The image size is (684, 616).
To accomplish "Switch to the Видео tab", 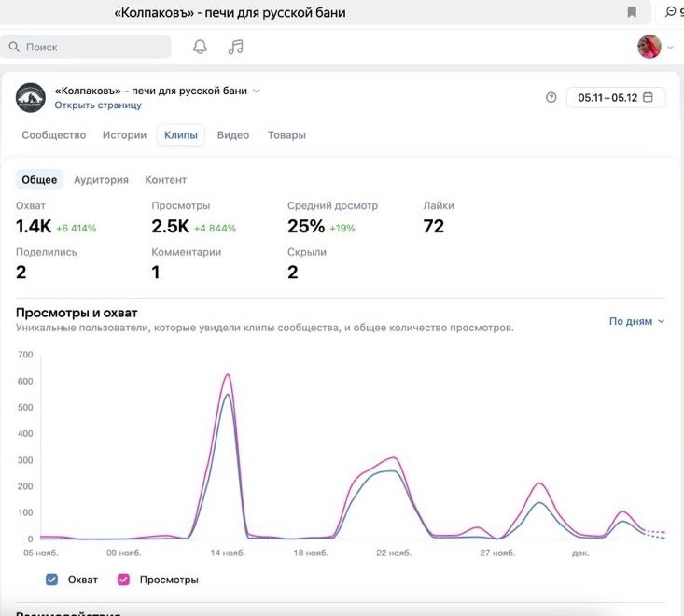I will (233, 135).
